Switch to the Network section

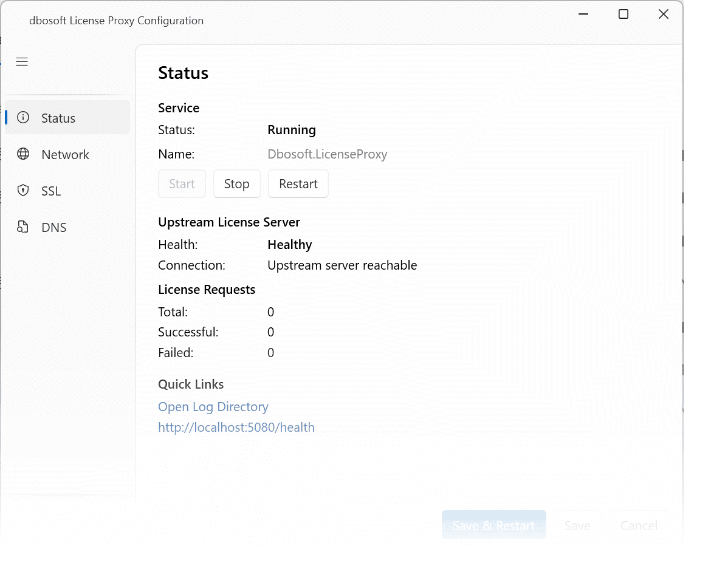pyautogui.click(x=64, y=154)
